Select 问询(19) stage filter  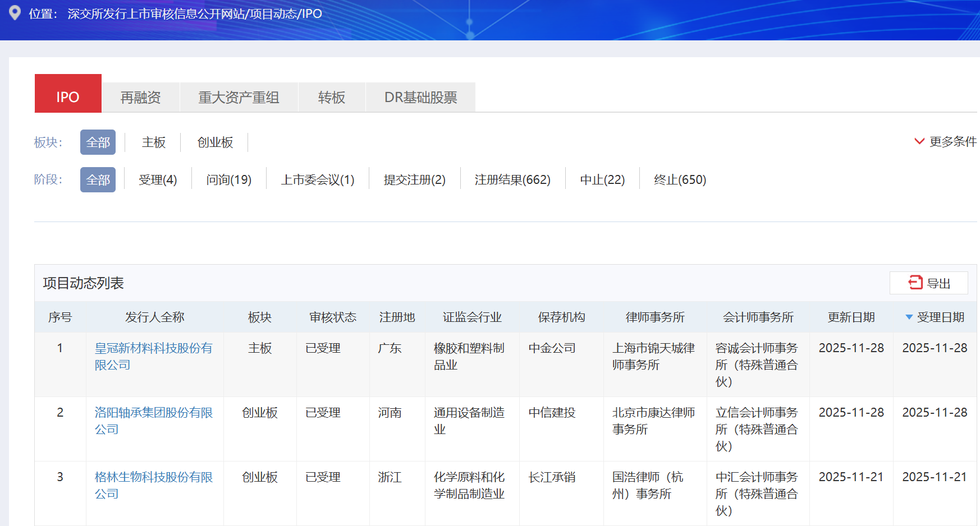228,180
